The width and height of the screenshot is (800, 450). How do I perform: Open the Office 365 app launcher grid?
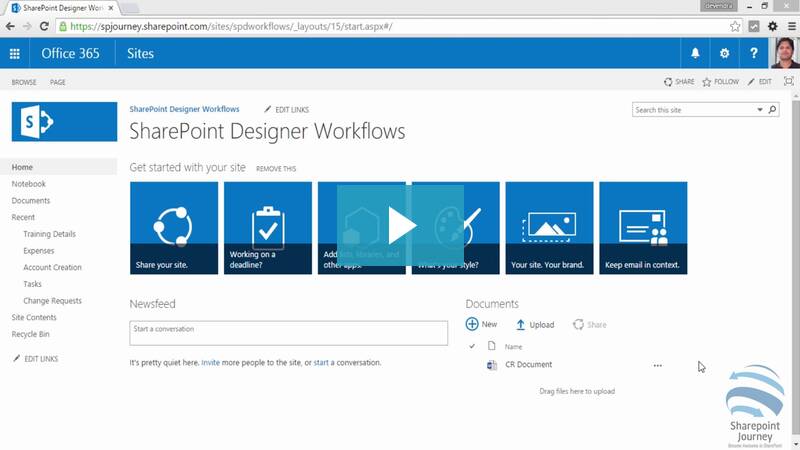click(x=15, y=53)
